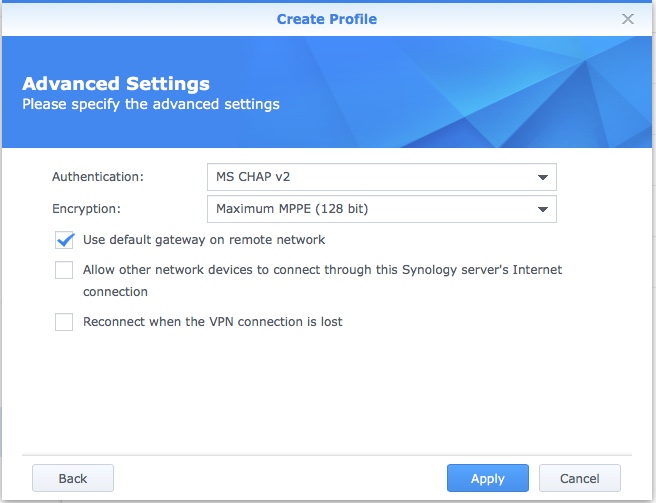Tick the Reconnect when VPN lost checkbox
656x503 pixels.
click(x=65, y=322)
